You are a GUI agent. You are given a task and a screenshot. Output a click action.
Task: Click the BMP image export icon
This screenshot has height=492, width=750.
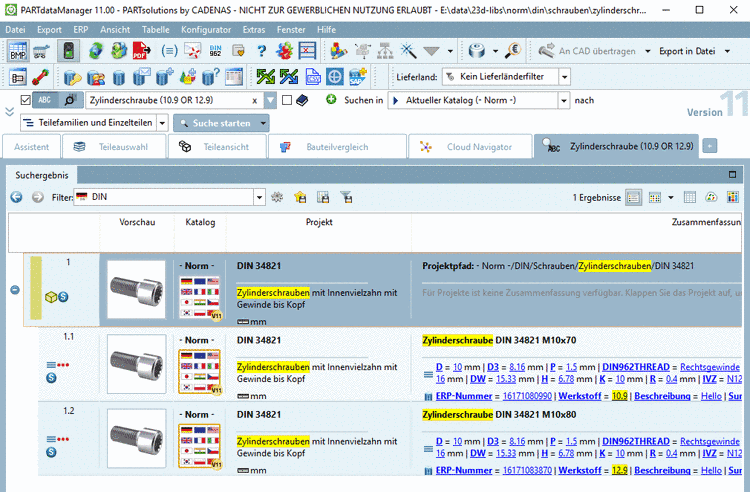[x=18, y=51]
